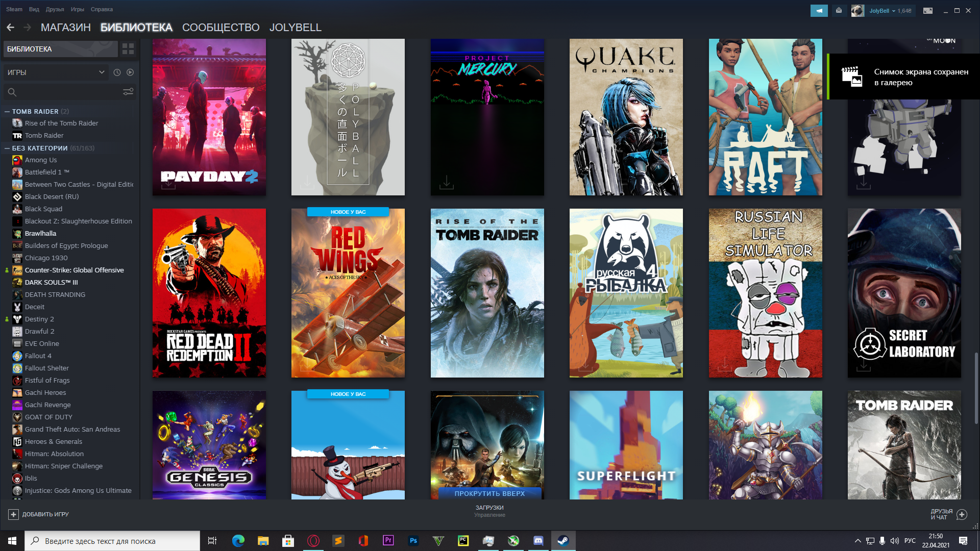Click the sidebar game search field
The image size is (980, 551).
70,92
